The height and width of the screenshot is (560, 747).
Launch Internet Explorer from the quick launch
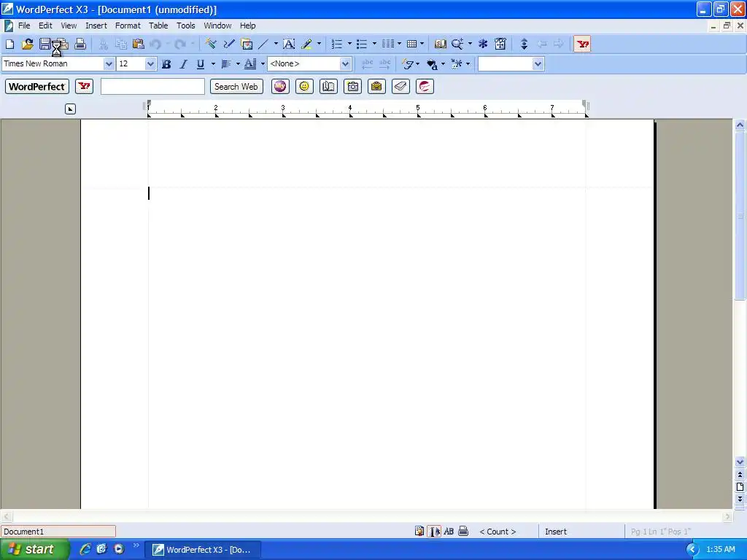coord(85,549)
